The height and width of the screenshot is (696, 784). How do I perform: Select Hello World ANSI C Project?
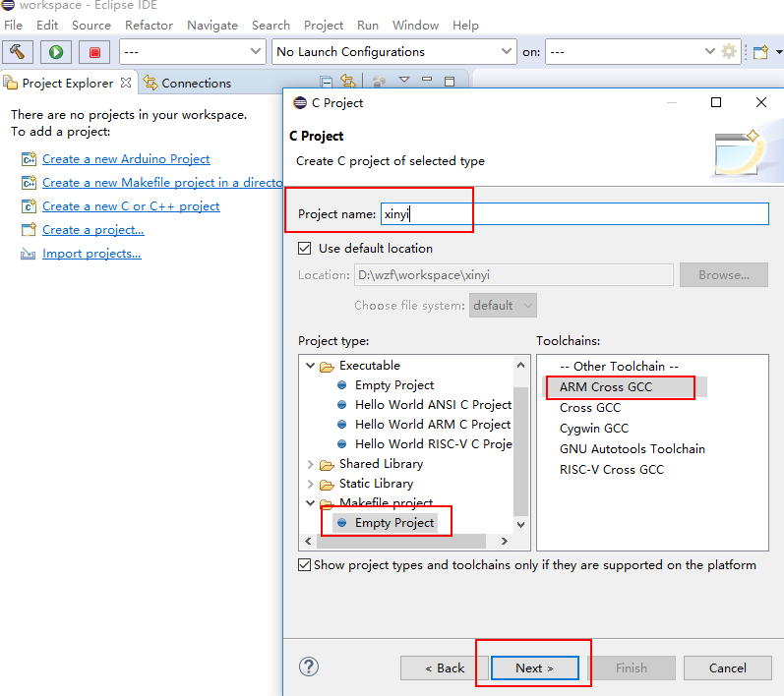click(433, 405)
